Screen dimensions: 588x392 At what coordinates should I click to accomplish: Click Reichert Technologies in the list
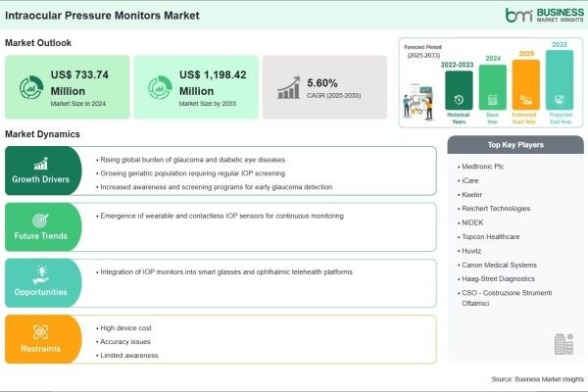point(494,209)
